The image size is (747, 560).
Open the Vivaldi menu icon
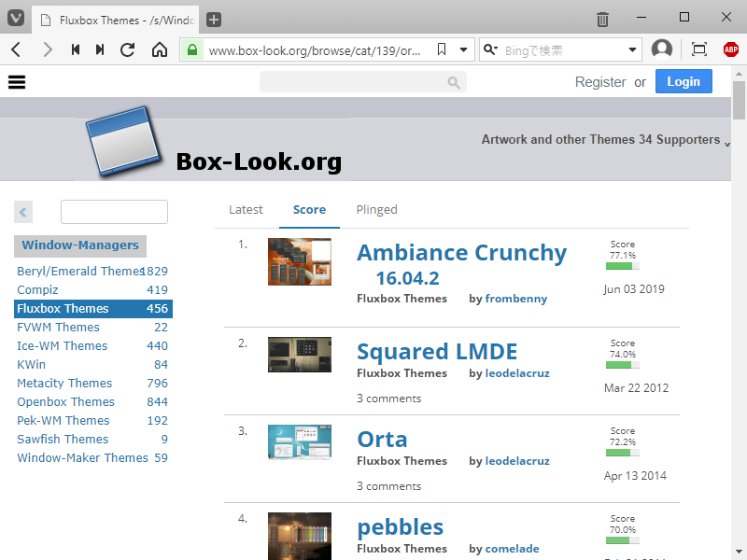click(15, 19)
